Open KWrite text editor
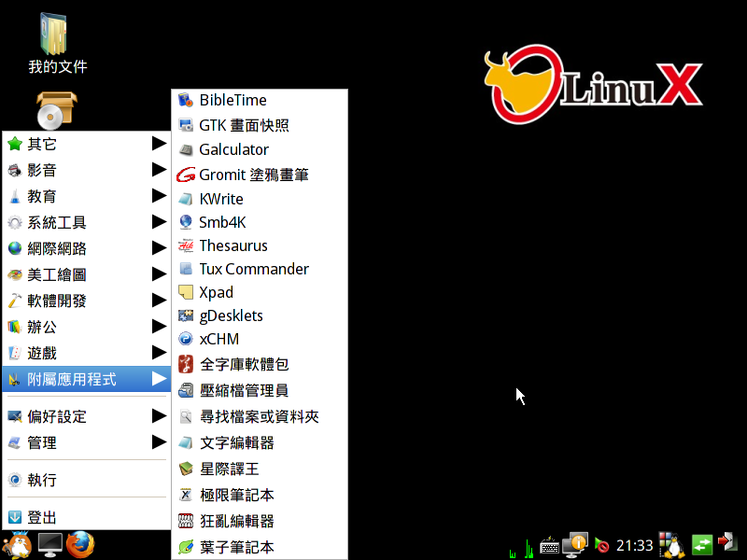 (221, 199)
